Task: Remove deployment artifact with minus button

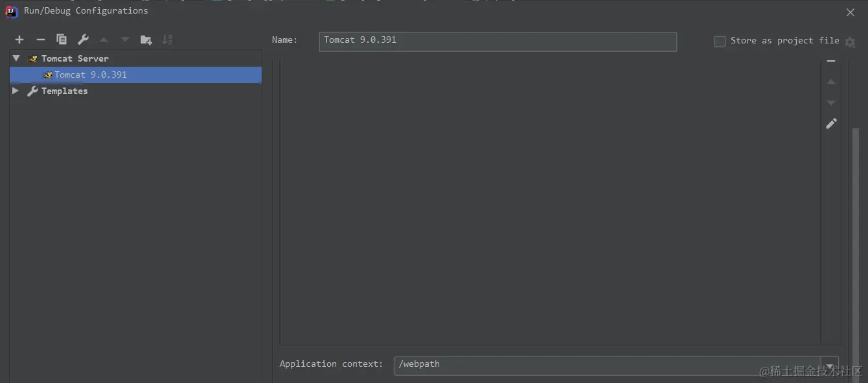Action: 831,62
